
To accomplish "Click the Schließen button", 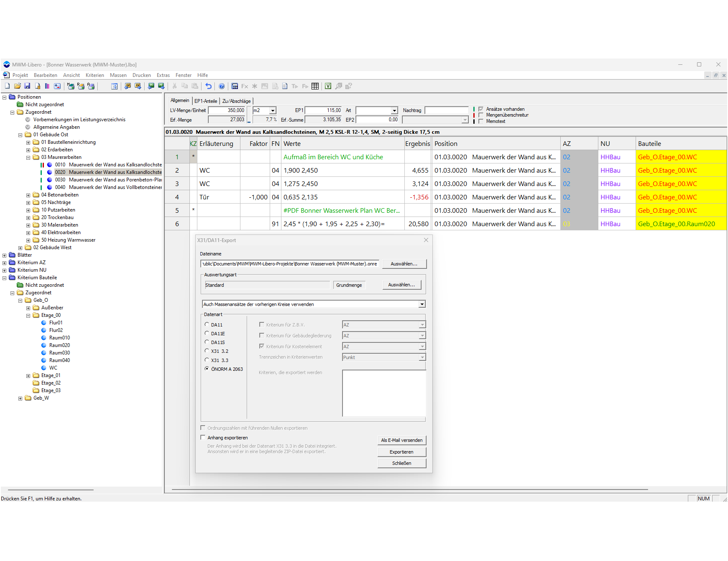I will [x=402, y=463].
